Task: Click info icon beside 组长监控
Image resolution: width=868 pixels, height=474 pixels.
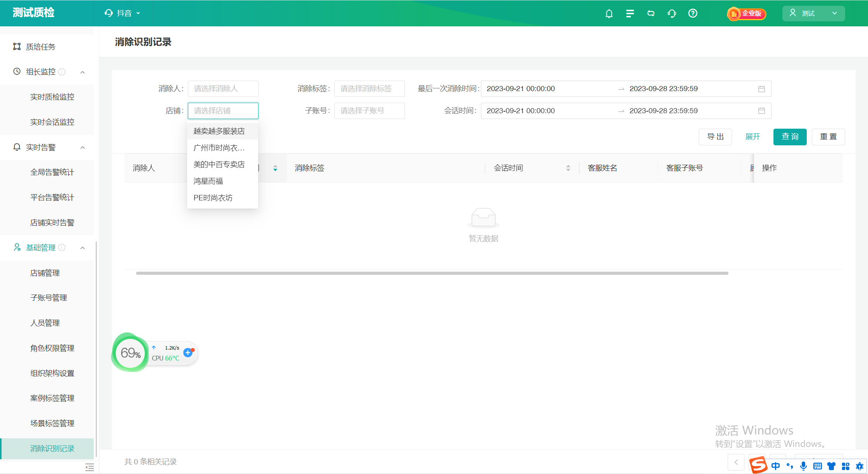Action: [x=62, y=72]
